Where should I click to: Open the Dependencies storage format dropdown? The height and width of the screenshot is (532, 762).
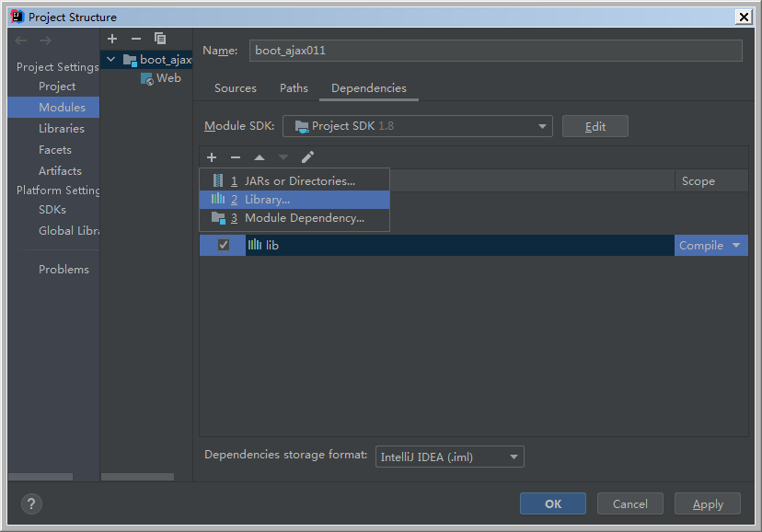(449, 457)
